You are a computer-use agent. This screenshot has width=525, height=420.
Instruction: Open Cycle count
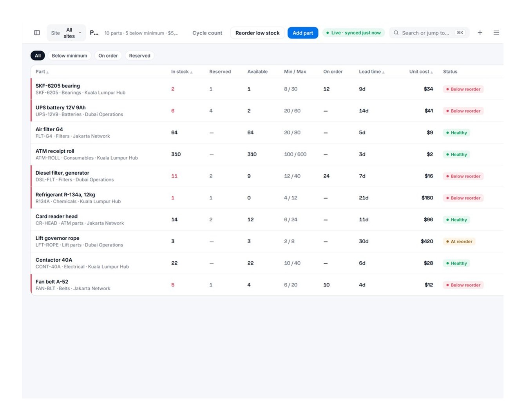207,33
